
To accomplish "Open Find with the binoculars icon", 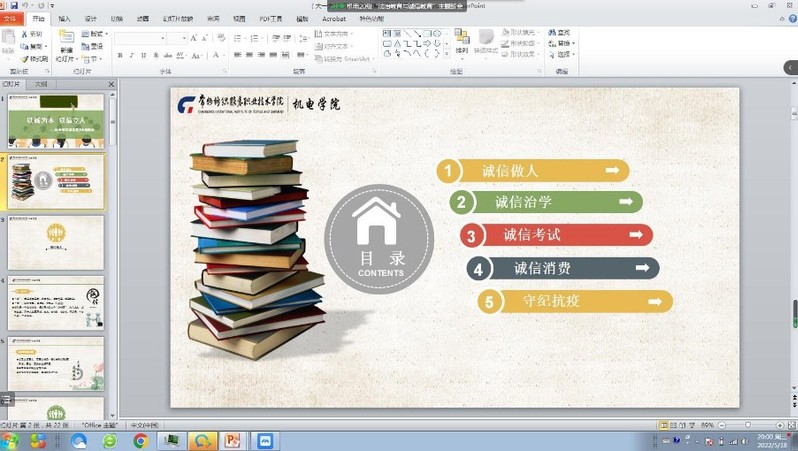I will [x=559, y=33].
